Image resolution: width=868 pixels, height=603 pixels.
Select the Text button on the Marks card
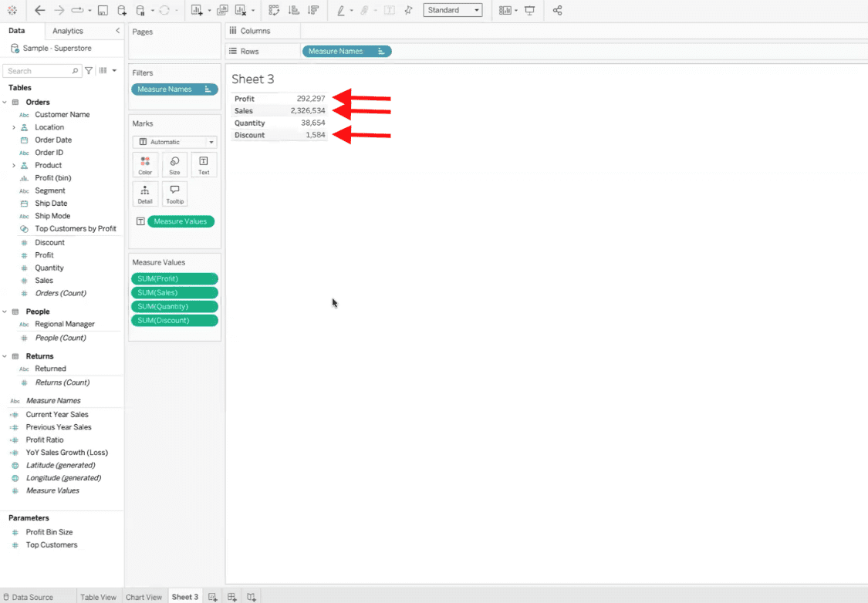pos(204,164)
